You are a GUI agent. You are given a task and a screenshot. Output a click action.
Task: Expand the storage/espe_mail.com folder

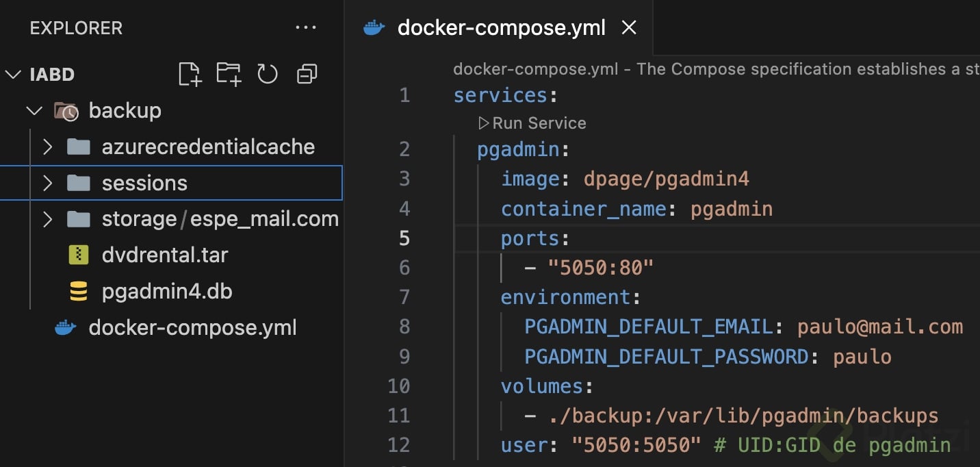click(x=47, y=219)
